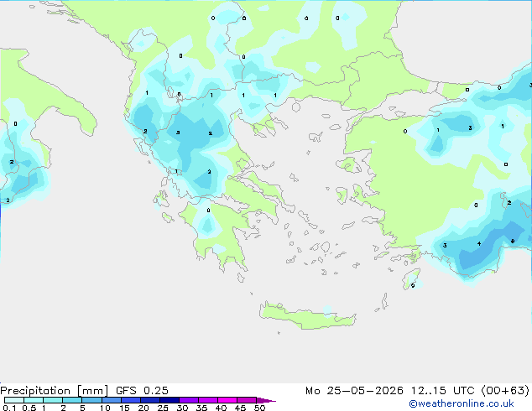Click the 'Precipitation [mm]' title text

pos(55,391)
